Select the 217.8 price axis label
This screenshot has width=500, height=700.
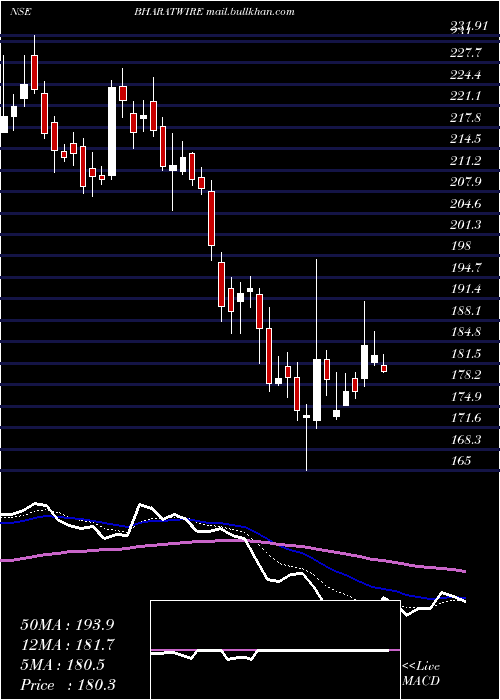pos(466,118)
